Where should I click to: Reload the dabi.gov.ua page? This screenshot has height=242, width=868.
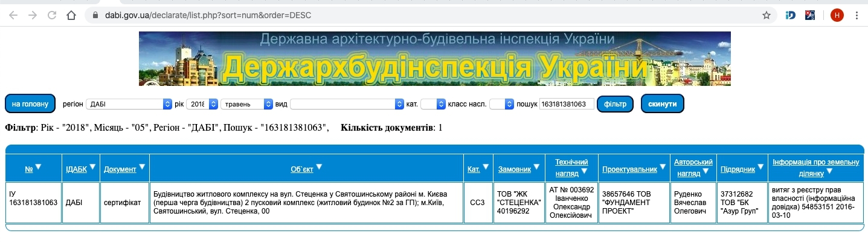point(52,15)
